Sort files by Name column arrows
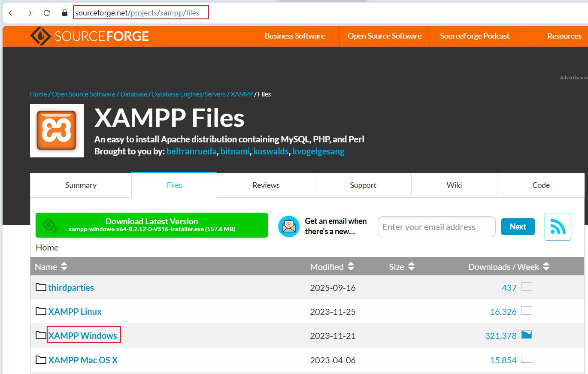This screenshot has height=374, width=588. (64, 266)
